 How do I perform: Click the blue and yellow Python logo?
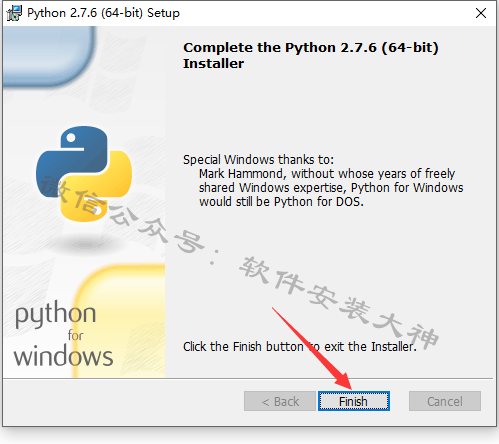pyautogui.click(x=84, y=174)
